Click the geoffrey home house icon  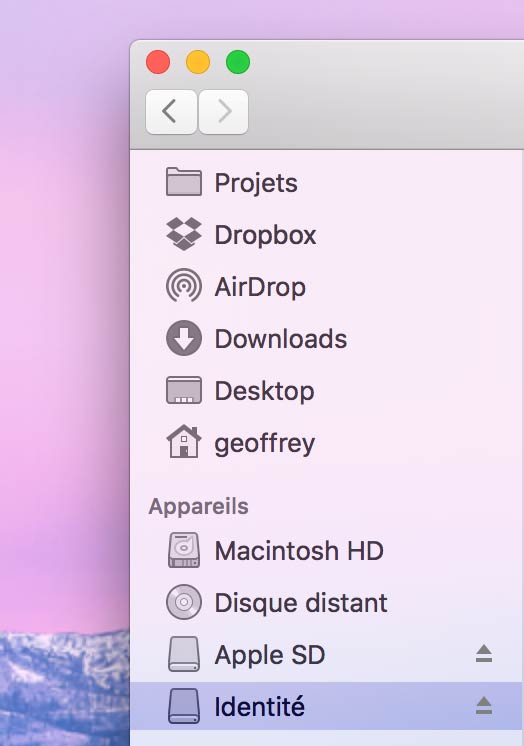click(184, 442)
